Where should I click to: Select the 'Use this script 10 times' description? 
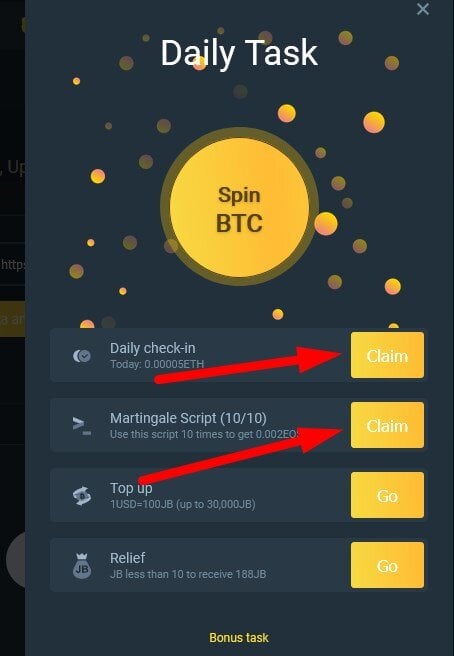point(204,434)
